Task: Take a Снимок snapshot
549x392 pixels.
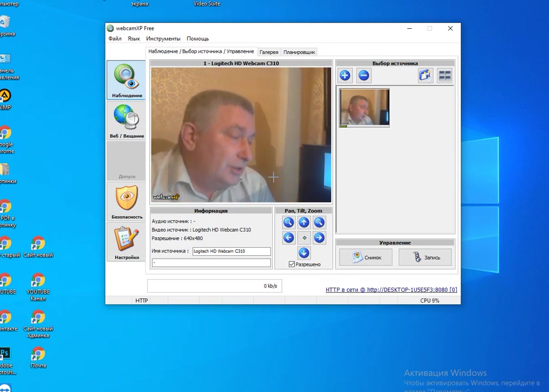Action: coord(365,257)
